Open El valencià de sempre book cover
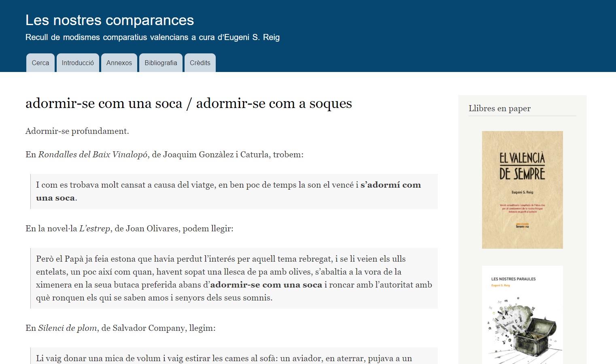 tap(522, 190)
